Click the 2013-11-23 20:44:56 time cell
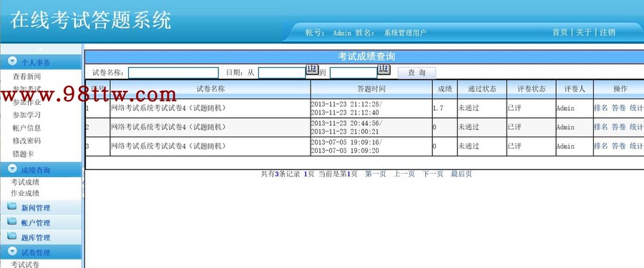This screenshot has width=644, height=268. (371, 127)
